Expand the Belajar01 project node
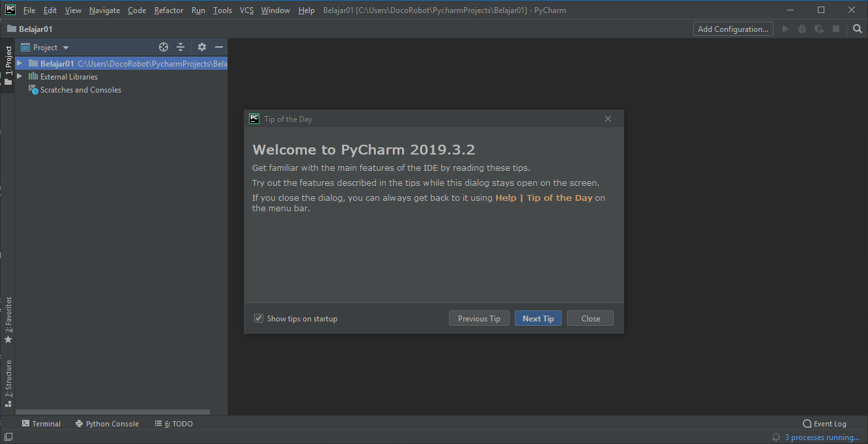Viewport: 868px width, 444px height. coord(18,63)
